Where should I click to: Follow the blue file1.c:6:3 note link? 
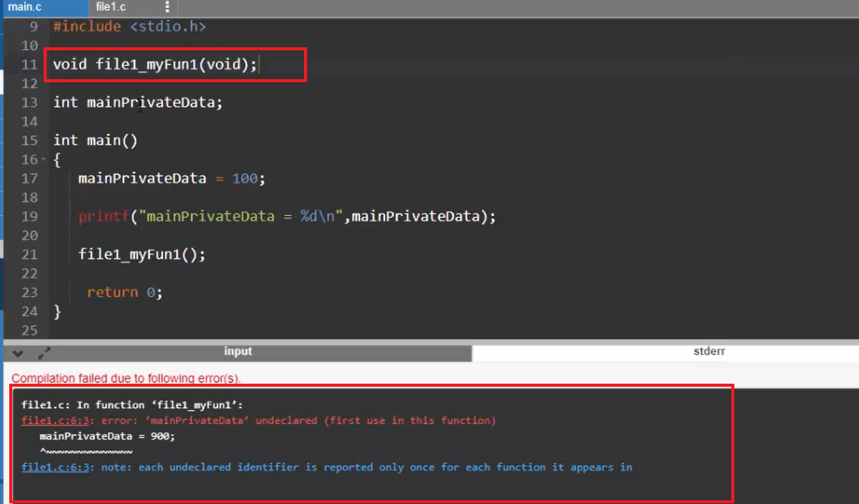tap(56, 467)
